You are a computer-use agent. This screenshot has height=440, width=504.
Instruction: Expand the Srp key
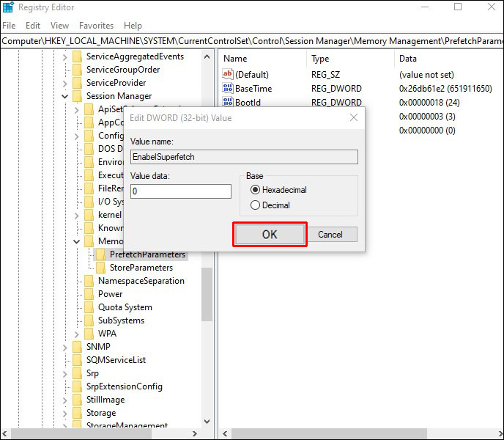65,374
